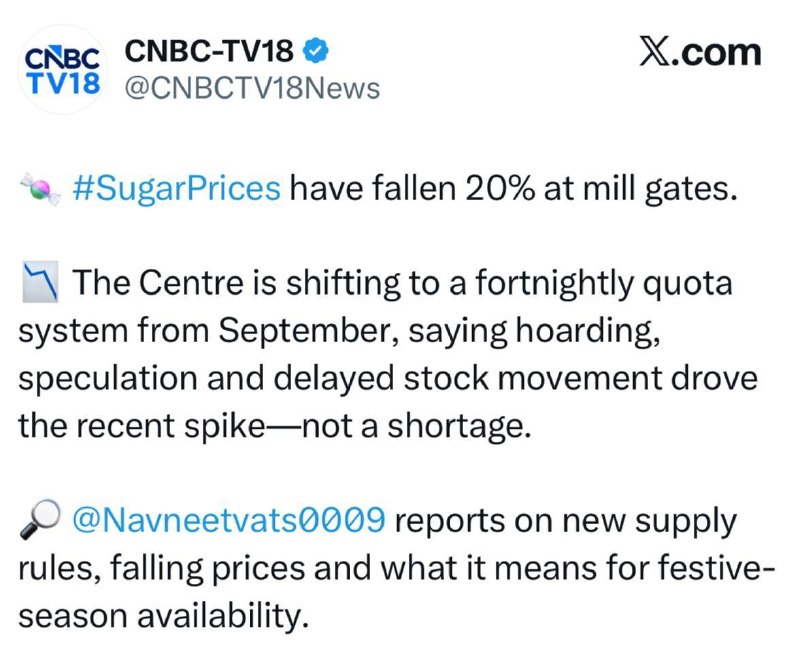Click the magnifying glass emoji
The image size is (800, 669).
[40, 519]
